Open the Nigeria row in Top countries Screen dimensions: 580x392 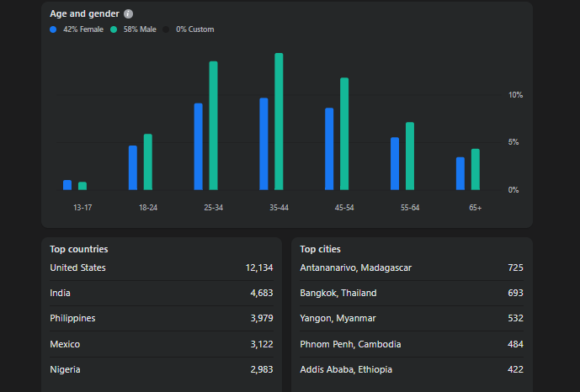[161, 369]
